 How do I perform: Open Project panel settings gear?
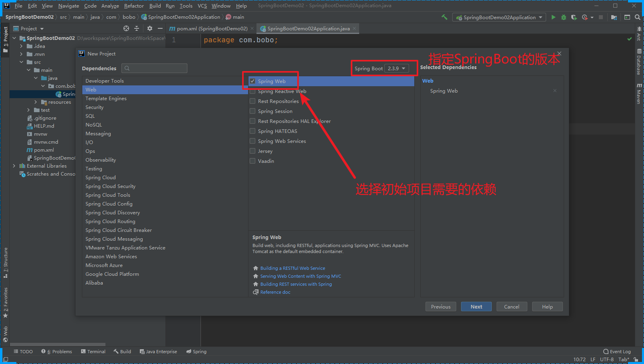(150, 28)
